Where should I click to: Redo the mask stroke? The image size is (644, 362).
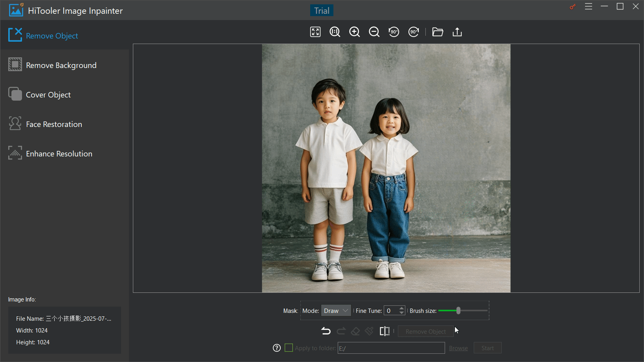[x=341, y=331]
